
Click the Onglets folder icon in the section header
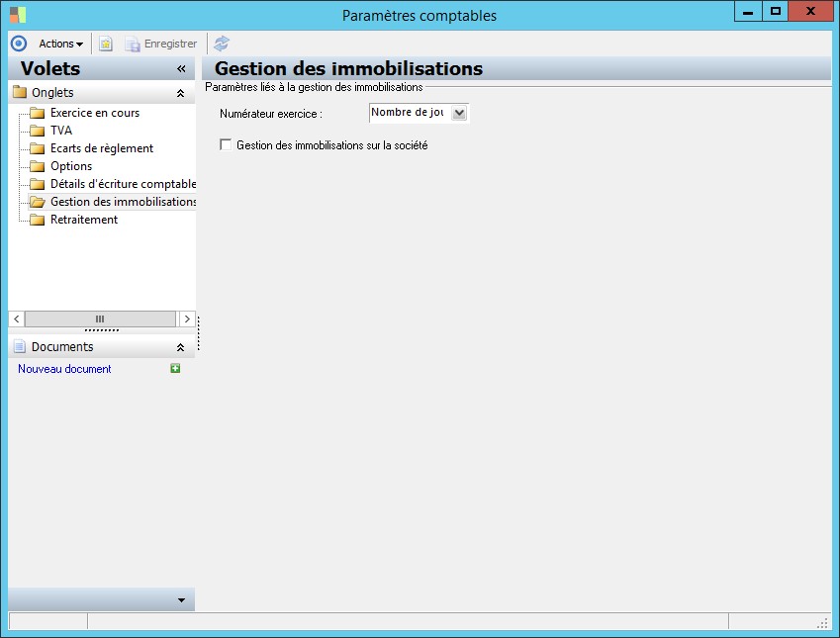(20, 92)
